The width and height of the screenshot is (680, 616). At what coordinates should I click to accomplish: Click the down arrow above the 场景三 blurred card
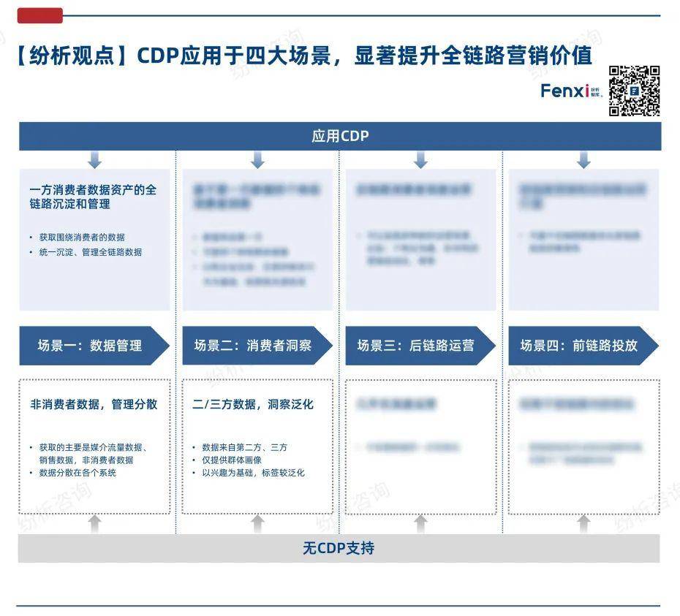point(420,160)
